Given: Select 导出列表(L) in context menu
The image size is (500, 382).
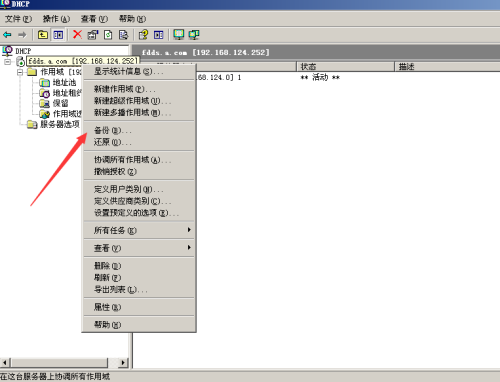Looking at the screenshot, I should [x=139, y=289].
